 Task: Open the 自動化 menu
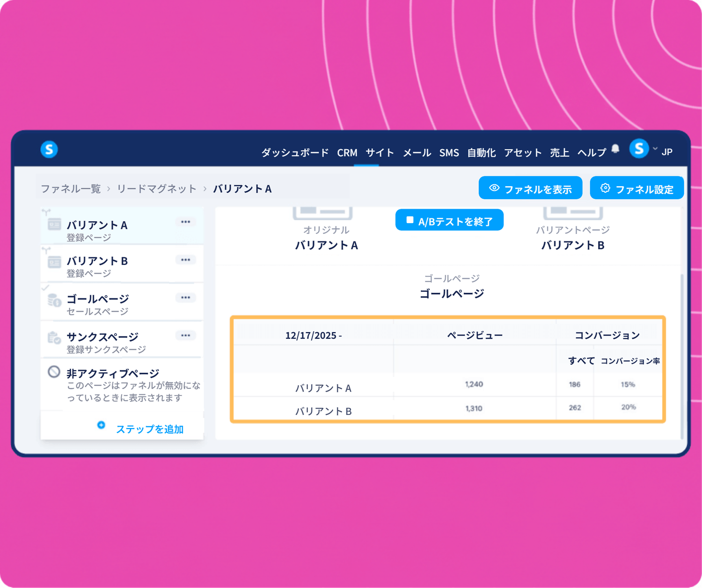(x=482, y=152)
